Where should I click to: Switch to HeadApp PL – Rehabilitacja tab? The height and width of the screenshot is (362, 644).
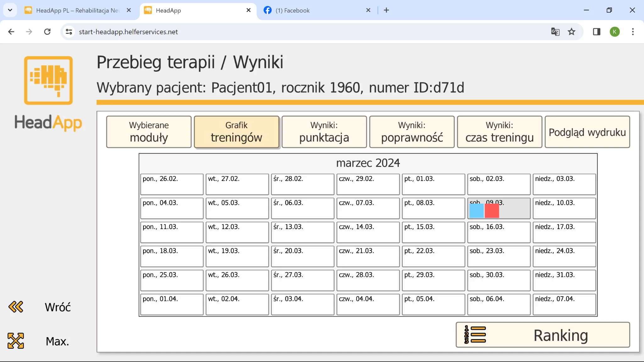pos(78,10)
